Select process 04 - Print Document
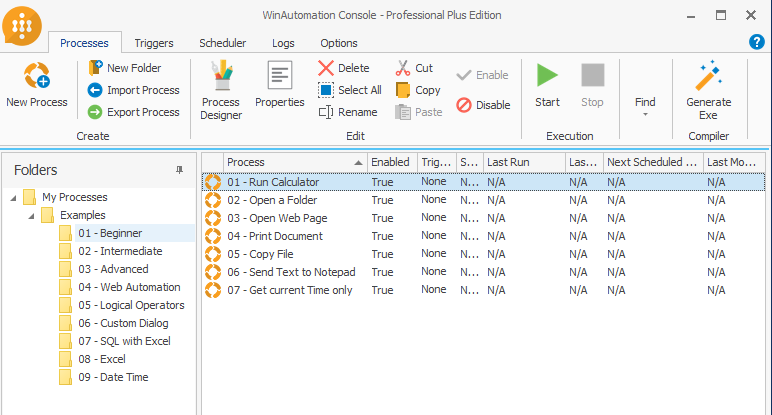This screenshot has height=415, width=772. tap(483, 236)
